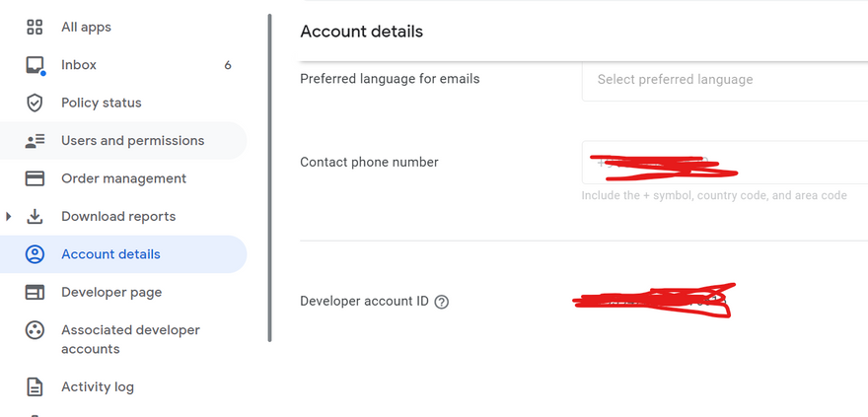This screenshot has width=868, height=417.
Task: Open the Policy status page
Action: point(101,103)
